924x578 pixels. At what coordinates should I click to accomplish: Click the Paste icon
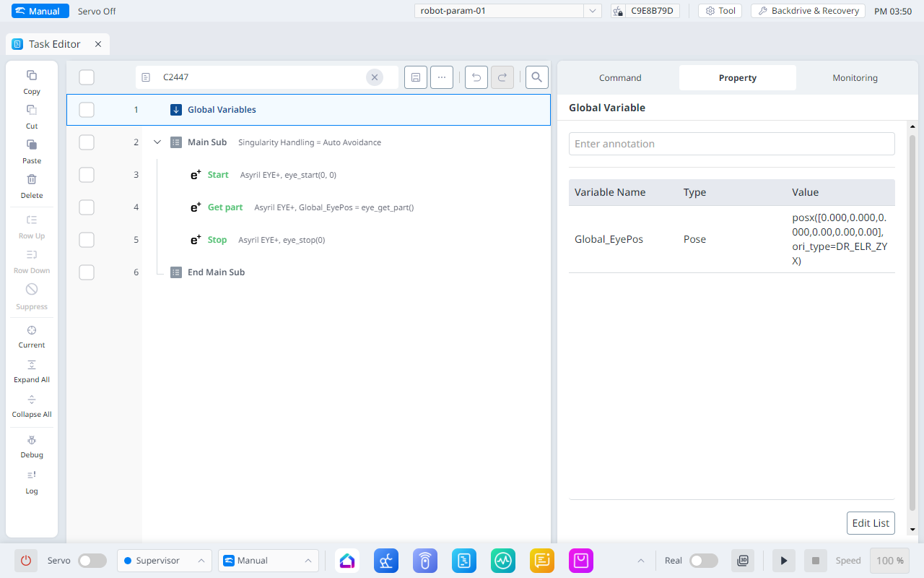(x=32, y=144)
